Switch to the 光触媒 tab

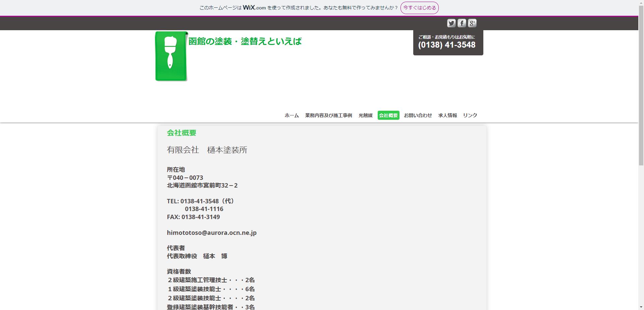coord(365,115)
